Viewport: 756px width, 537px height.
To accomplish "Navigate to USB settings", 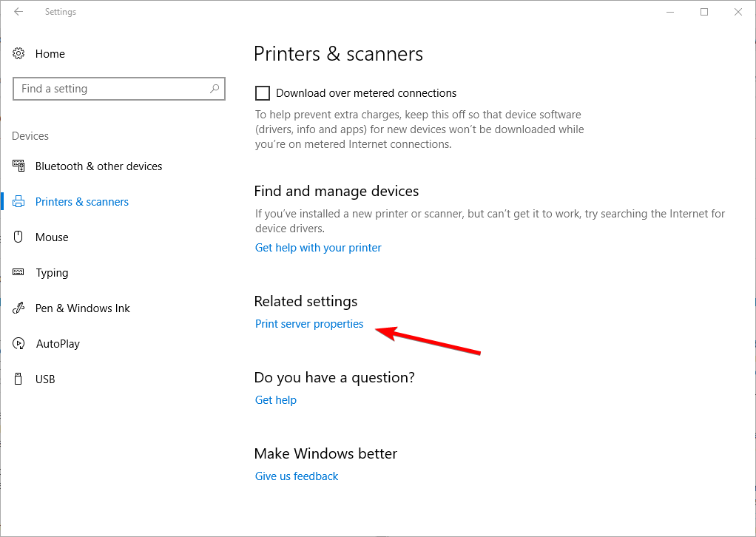I will coord(45,379).
